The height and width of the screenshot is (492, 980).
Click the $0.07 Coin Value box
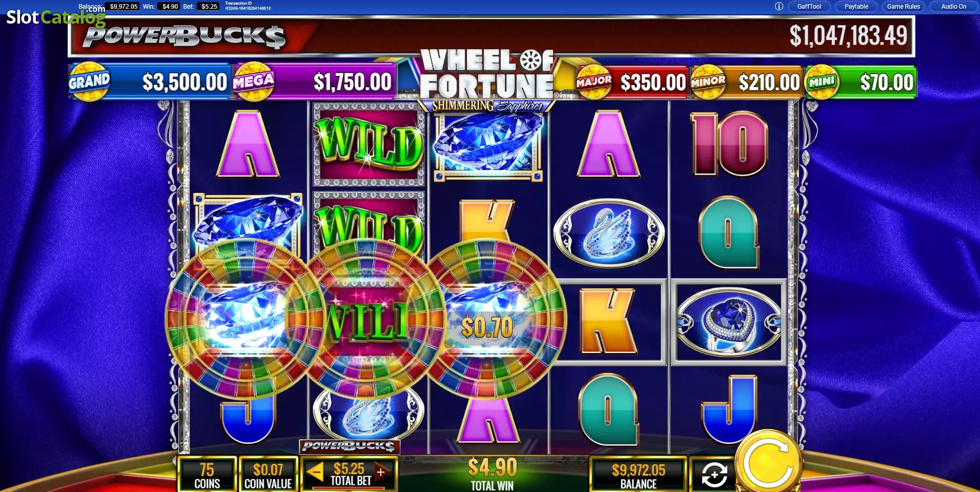coord(268,475)
